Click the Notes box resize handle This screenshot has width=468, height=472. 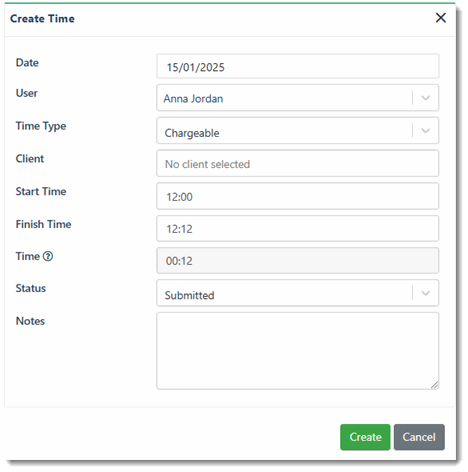pos(434,385)
